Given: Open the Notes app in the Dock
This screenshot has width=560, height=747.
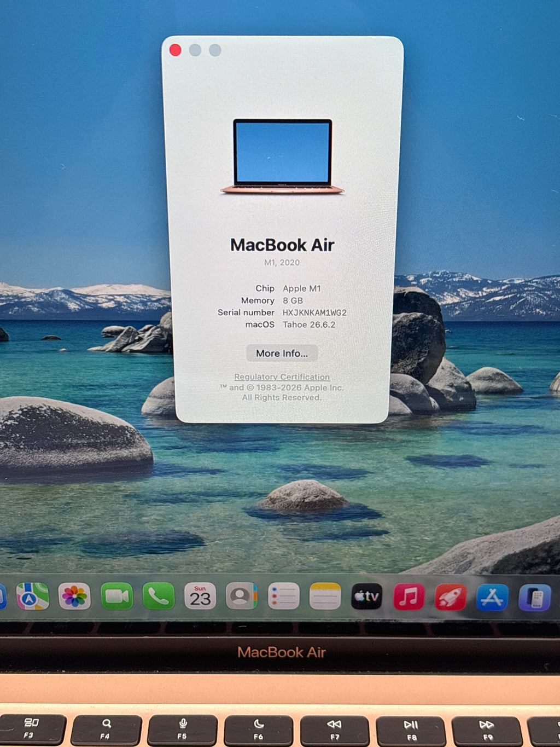Looking at the screenshot, I should coord(325,596).
